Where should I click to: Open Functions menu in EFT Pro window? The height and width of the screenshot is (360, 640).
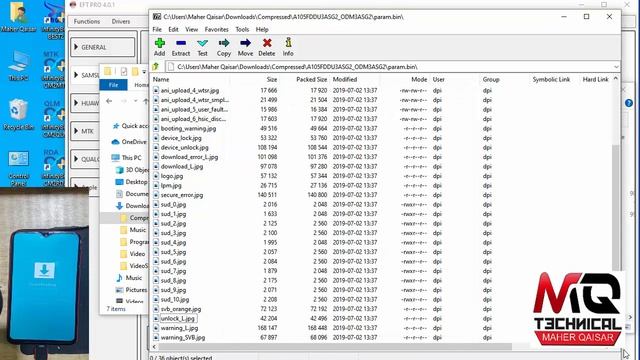point(87,21)
